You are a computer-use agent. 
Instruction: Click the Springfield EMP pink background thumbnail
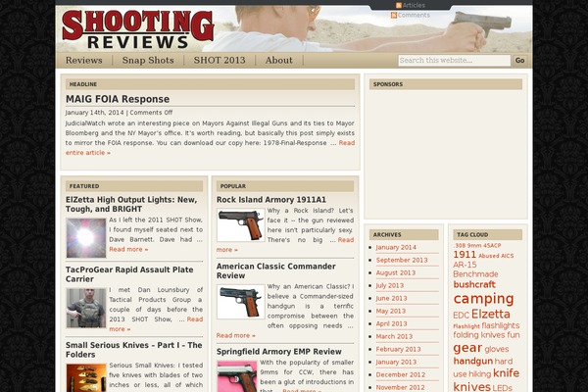[237, 376]
